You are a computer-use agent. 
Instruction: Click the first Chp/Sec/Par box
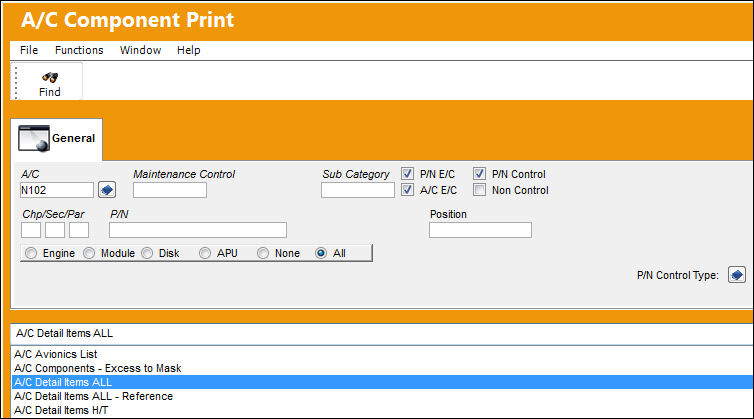pos(31,230)
